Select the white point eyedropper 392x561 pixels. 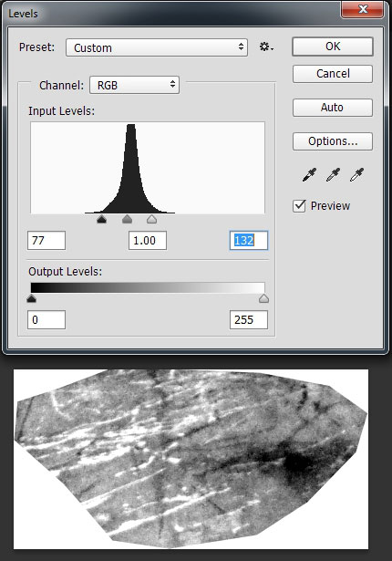(x=356, y=174)
